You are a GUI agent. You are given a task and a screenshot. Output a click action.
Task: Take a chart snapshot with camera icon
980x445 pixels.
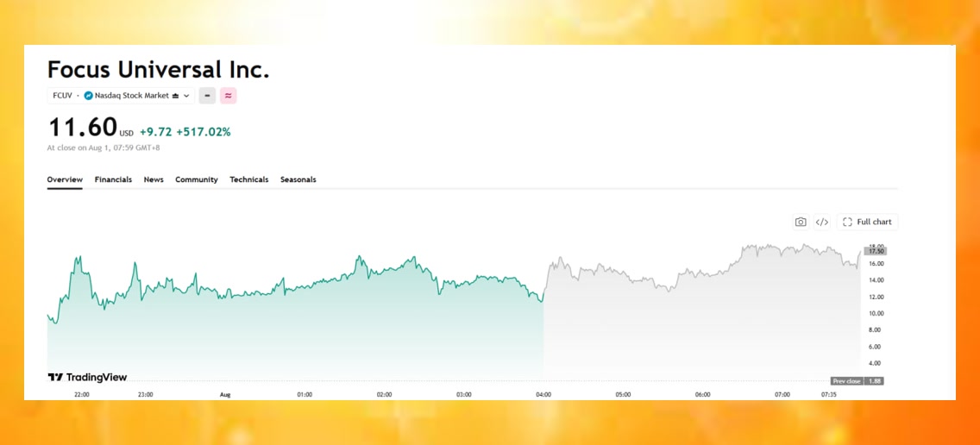[800, 222]
